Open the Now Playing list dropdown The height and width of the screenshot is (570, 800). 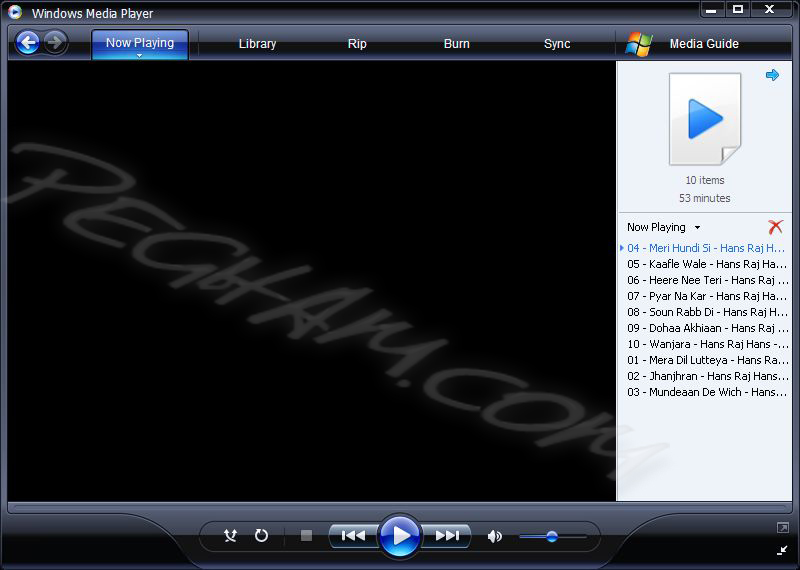(663, 227)
